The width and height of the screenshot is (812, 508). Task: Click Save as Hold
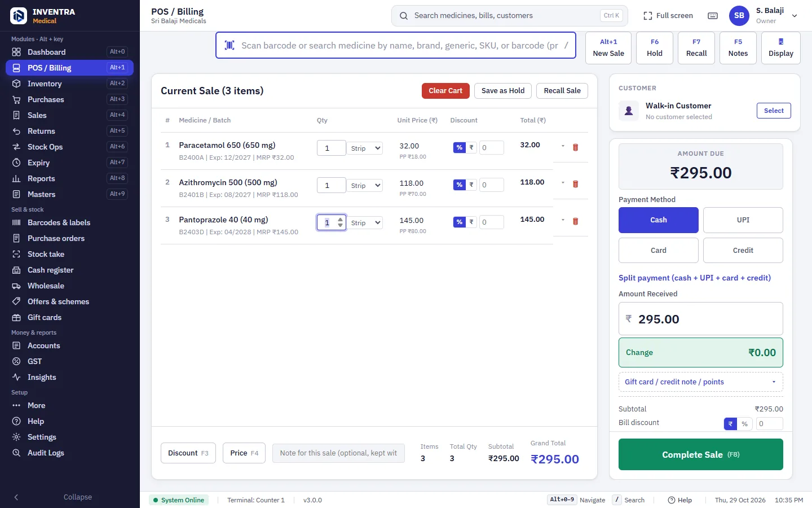click(503, 91)
